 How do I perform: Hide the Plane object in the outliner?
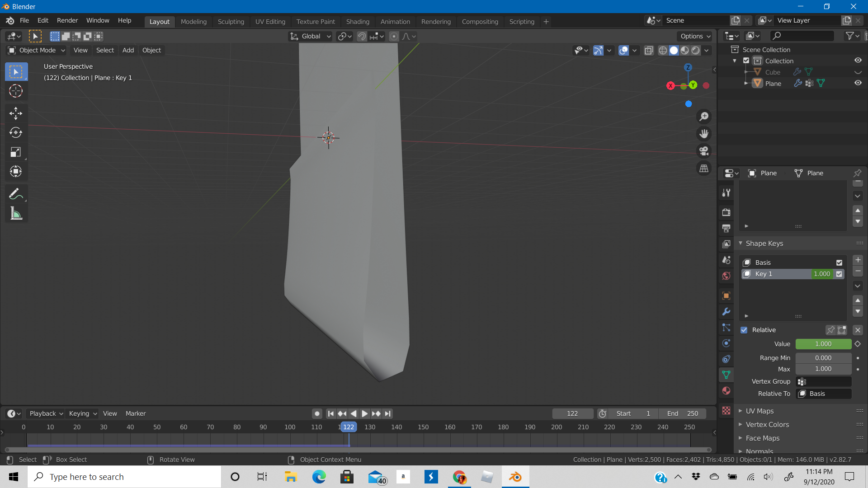coord(859,83)
